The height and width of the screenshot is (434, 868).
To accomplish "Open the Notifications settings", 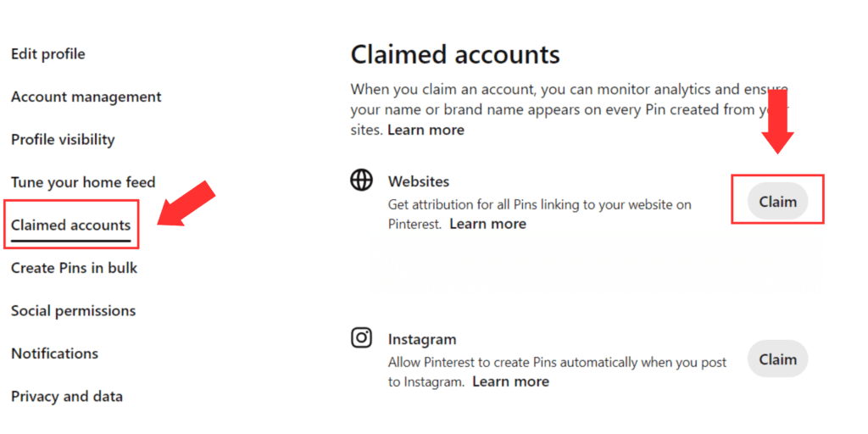I will point(55,353).
